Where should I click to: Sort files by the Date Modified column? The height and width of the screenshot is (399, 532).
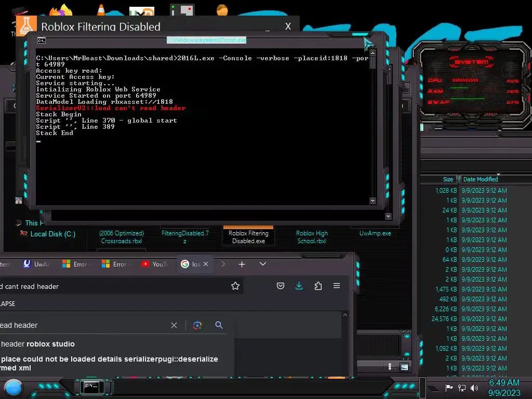point(481,179)
